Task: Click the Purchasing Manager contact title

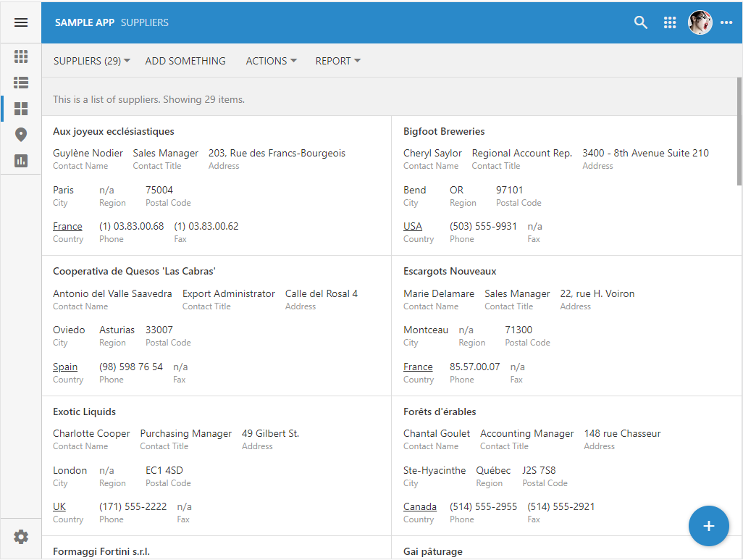Action: 185,433
